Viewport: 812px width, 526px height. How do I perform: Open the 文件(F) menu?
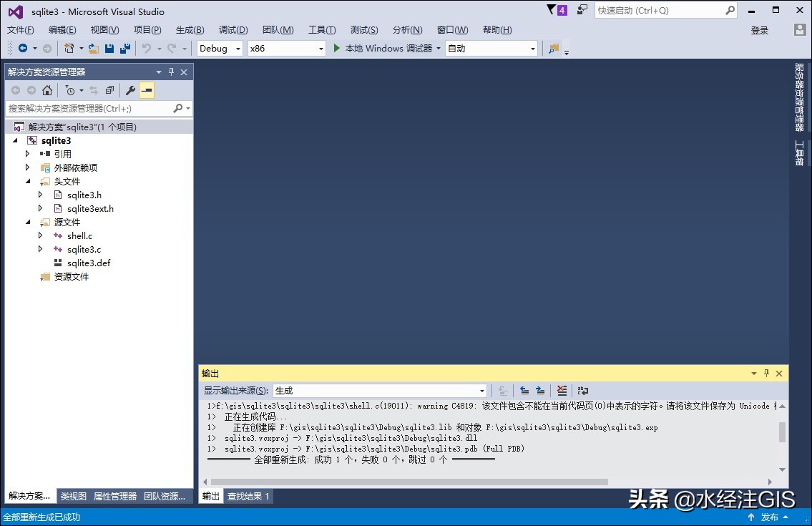(x=21, y=30)
